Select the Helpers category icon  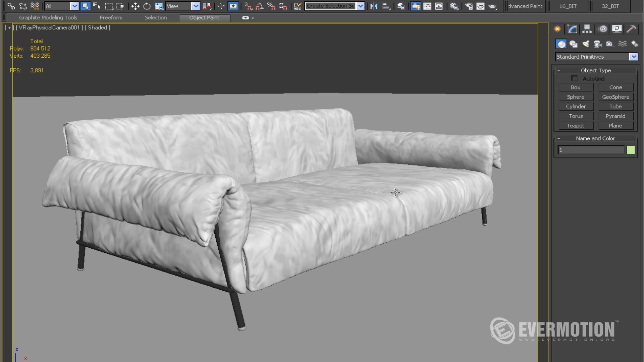coord(610,44)
